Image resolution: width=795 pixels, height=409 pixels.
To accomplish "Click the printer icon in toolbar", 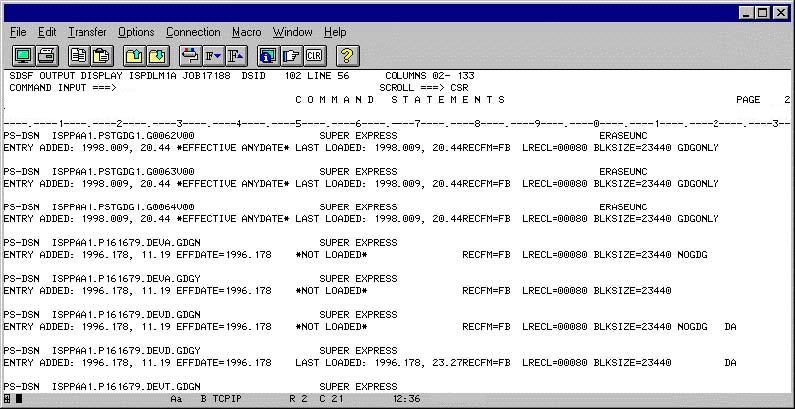I will click(48, 55).
